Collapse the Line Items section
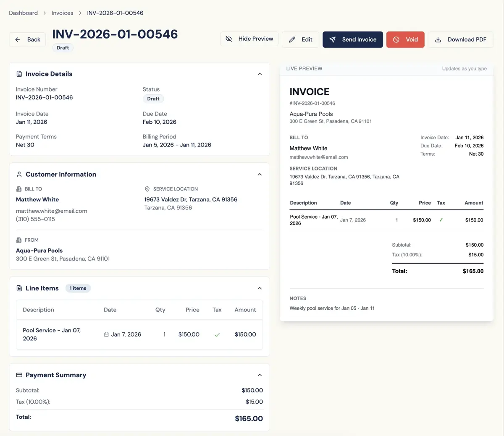 point(260,288)
